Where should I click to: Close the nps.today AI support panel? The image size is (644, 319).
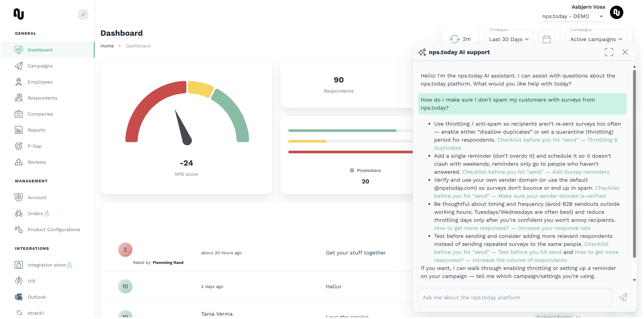tap(625, 52)
